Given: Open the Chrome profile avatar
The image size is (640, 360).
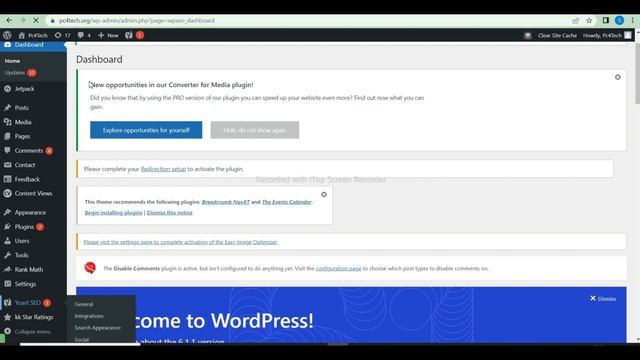Looking at the screenshot, I should (x=619, y=20).
